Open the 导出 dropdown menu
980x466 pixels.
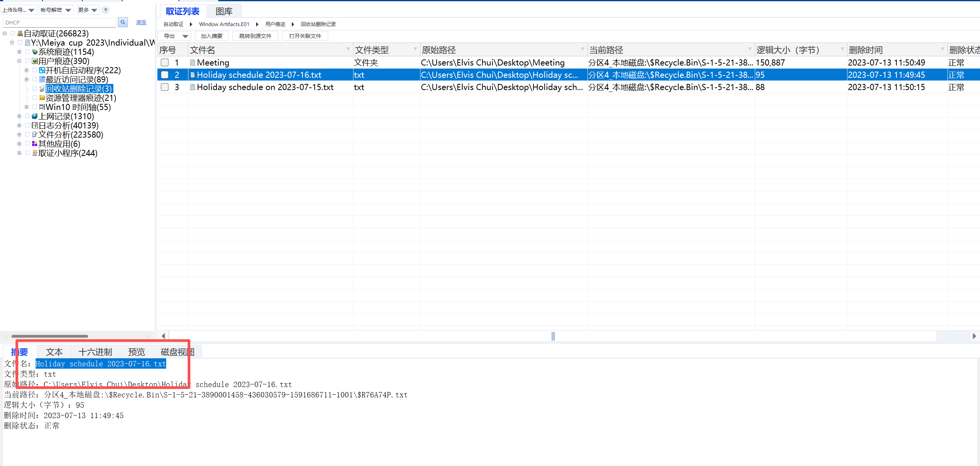click(185, 36)
